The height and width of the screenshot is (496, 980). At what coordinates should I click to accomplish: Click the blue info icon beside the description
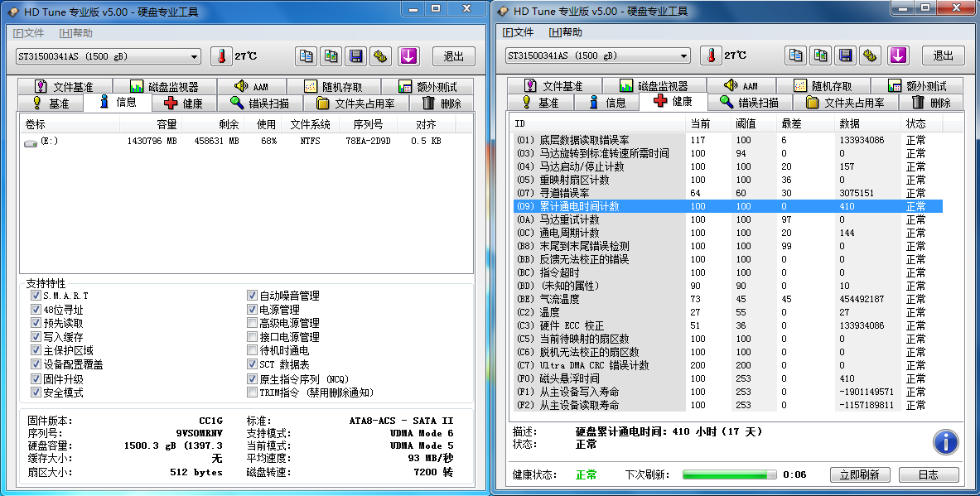(x=945, y=442)
